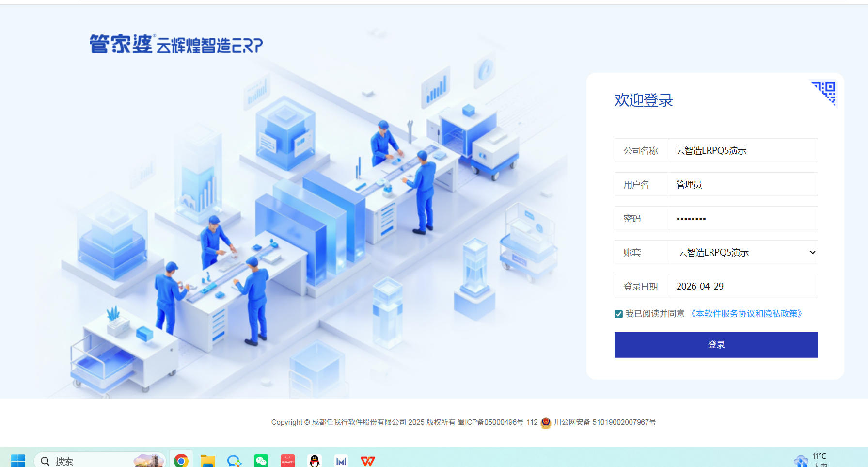Open WPS Office from the taskbar
The image size is (868, 467).
pyautogui.click(x=368, y=461)
